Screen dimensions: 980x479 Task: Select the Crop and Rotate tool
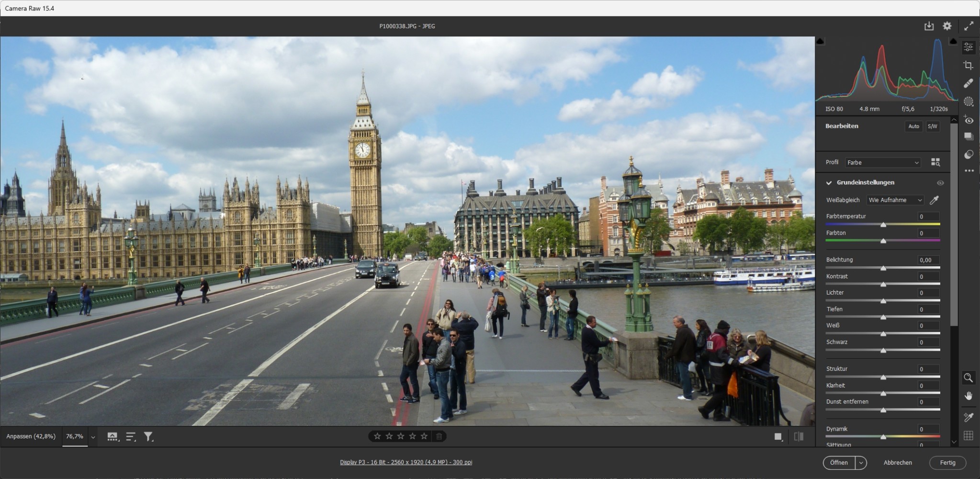tap(968, 65)
